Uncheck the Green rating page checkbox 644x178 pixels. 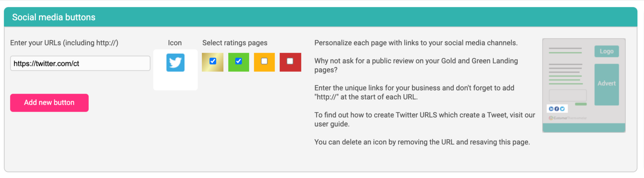point(238,61)
